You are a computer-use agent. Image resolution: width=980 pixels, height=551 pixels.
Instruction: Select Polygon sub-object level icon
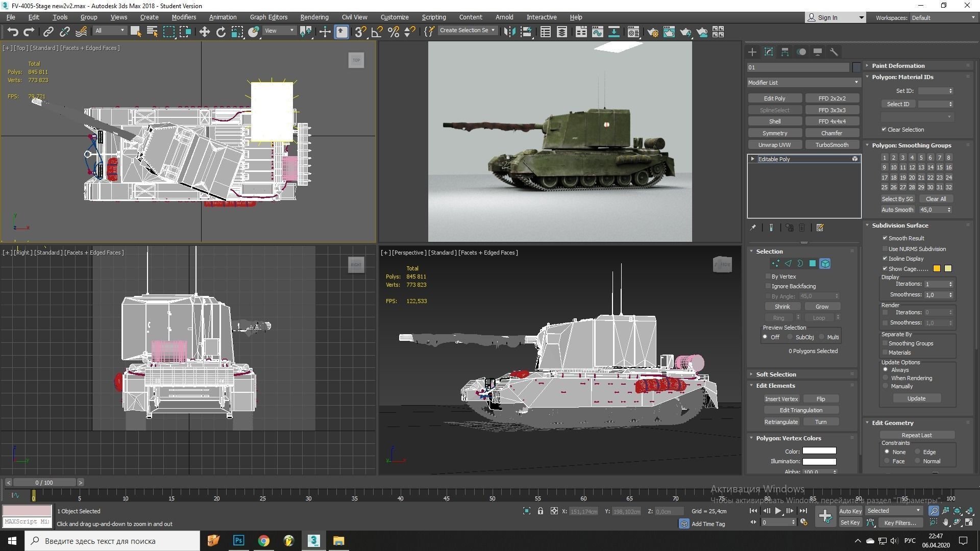[x=813, y=264]
